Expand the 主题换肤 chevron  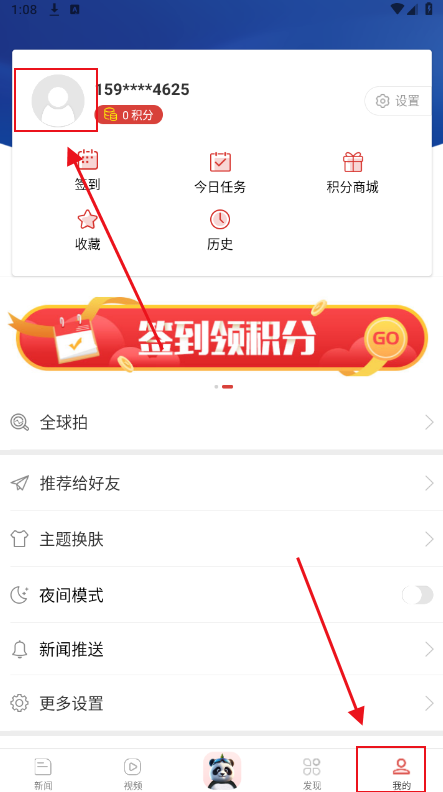[x=429, y=539]
